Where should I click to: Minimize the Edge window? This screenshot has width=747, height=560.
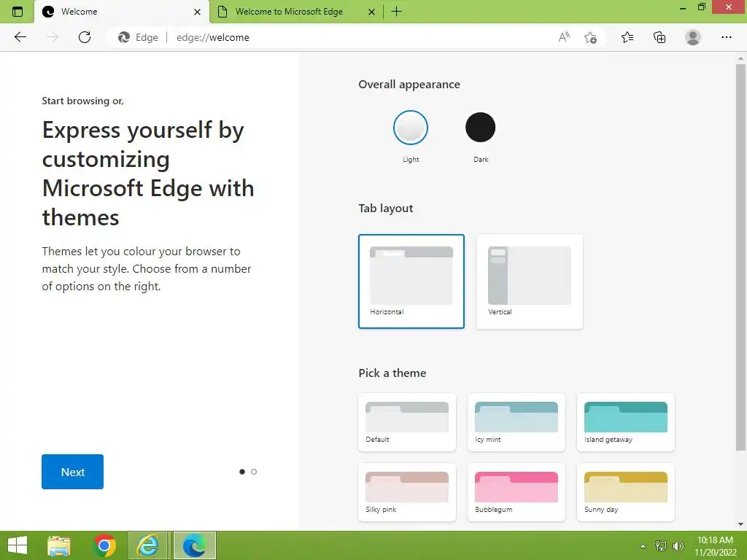pos(683,7)
